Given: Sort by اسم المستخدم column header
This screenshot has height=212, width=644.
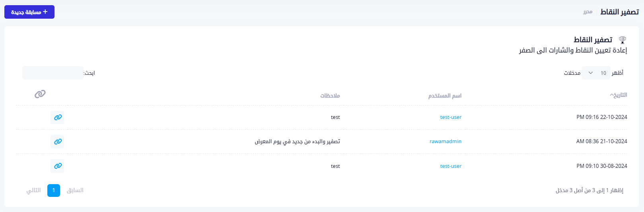Looking at the screenshot, I should (445, 96).
